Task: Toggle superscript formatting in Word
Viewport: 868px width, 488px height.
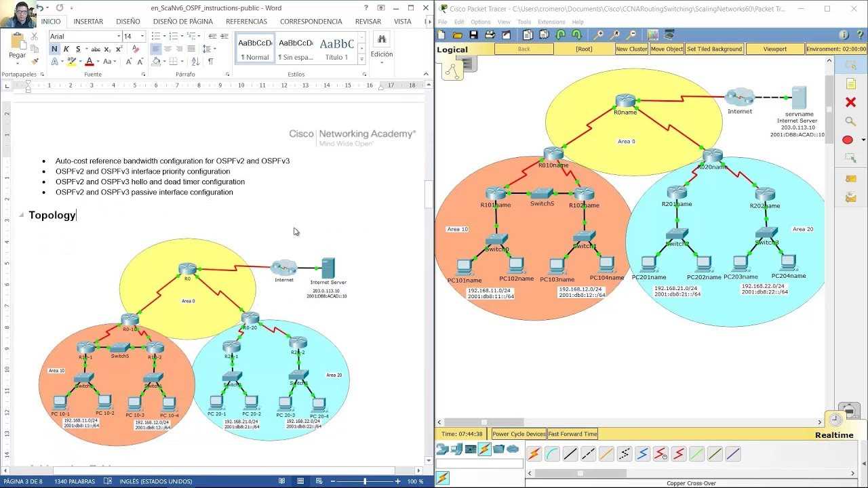Action: click(x=118, y=49)
